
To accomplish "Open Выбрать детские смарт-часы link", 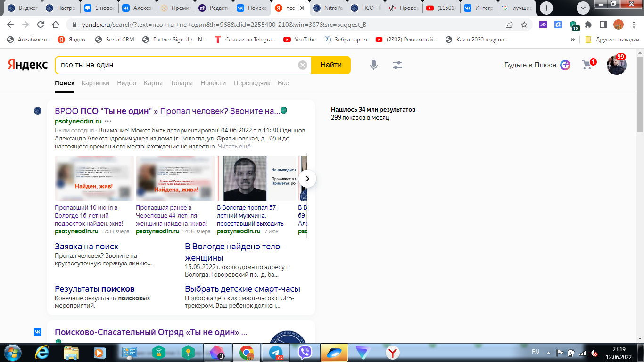I will 243,289.
